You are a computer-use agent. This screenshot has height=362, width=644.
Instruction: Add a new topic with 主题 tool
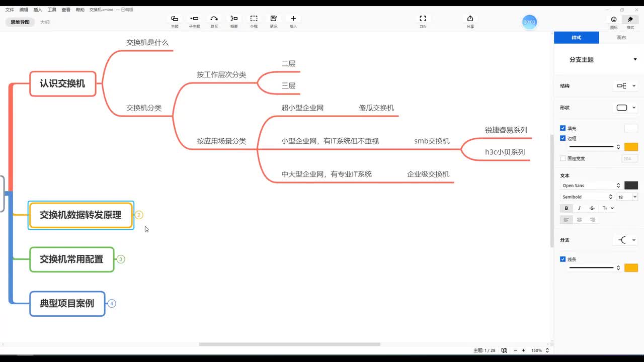coord(175,21)
